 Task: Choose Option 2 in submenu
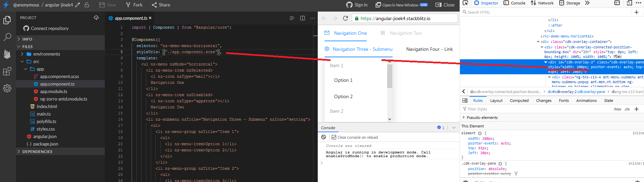coord(343,96)
